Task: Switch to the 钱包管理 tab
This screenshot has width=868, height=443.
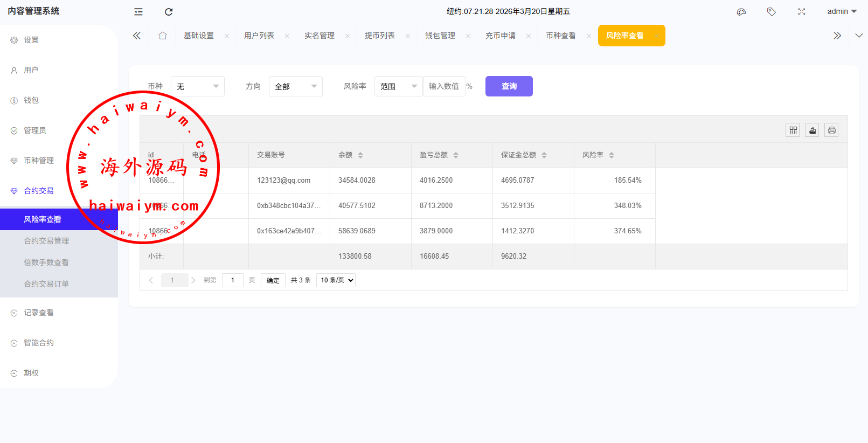Action: (x=440, y=36)
